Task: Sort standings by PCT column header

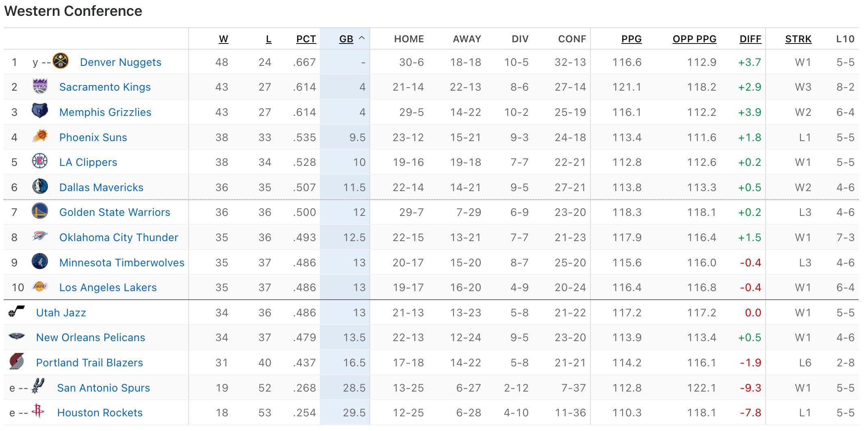Action: pyautogui.click(x=306, y=39)
